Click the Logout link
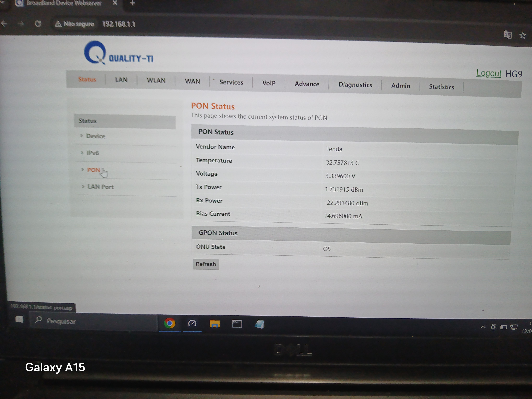Screen dimensions: 532x399 (488, 73)
